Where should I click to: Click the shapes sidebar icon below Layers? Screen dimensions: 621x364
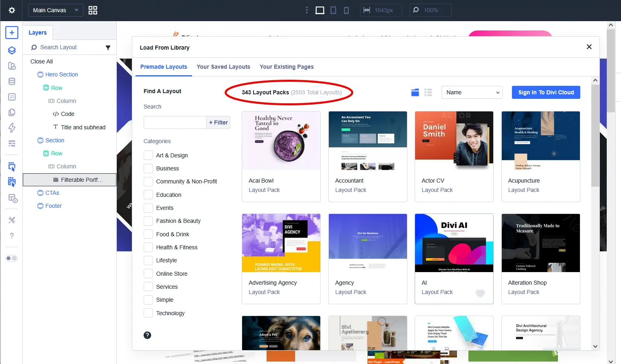pos(12,66)
